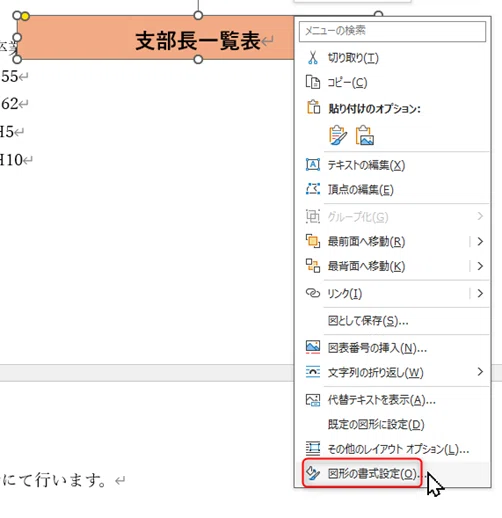This screenshot has height=518, width=502.
Task: Click the bottom-middle resize handle of the shape
Action: pos(198,59)
